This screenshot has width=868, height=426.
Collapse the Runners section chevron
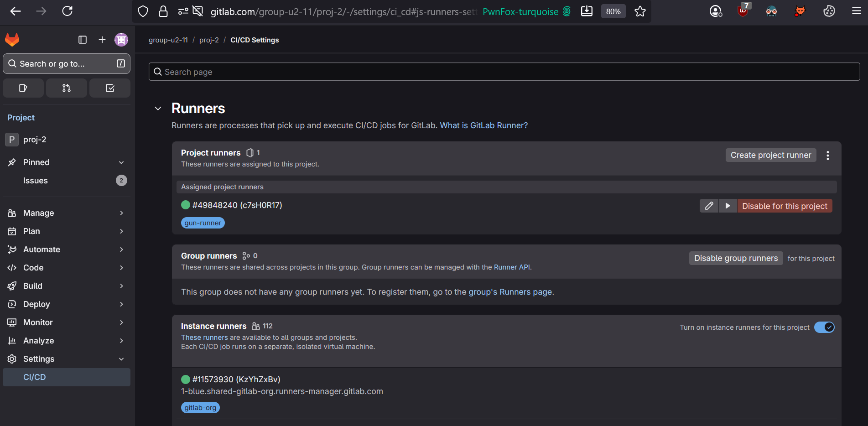tap(158, 109)
